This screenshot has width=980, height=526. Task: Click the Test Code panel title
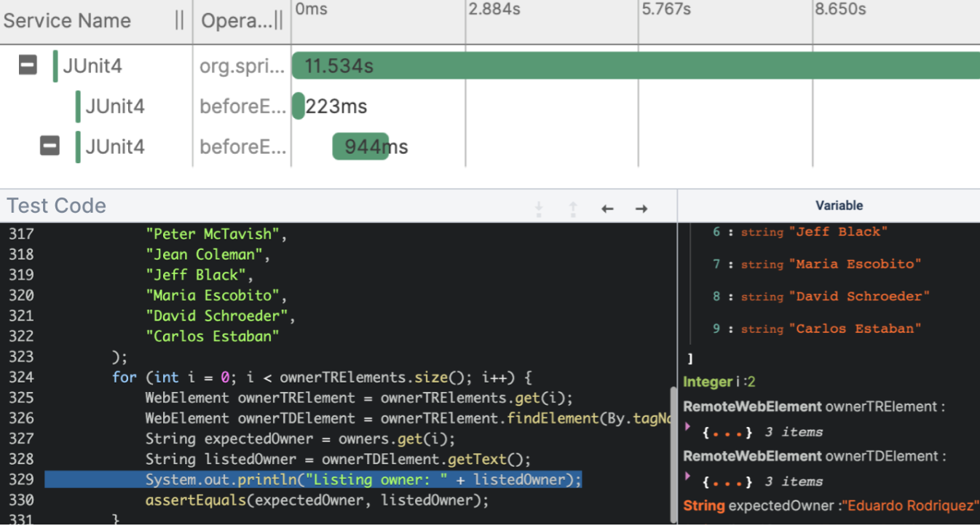point(57,205)
